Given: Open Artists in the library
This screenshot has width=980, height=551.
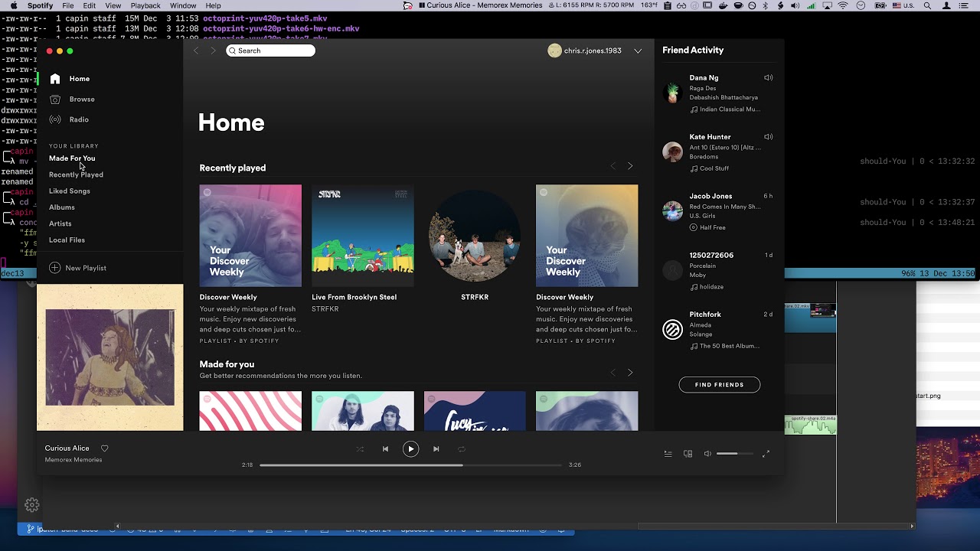Looking at the screenshot, I should [x=60, y=223].
